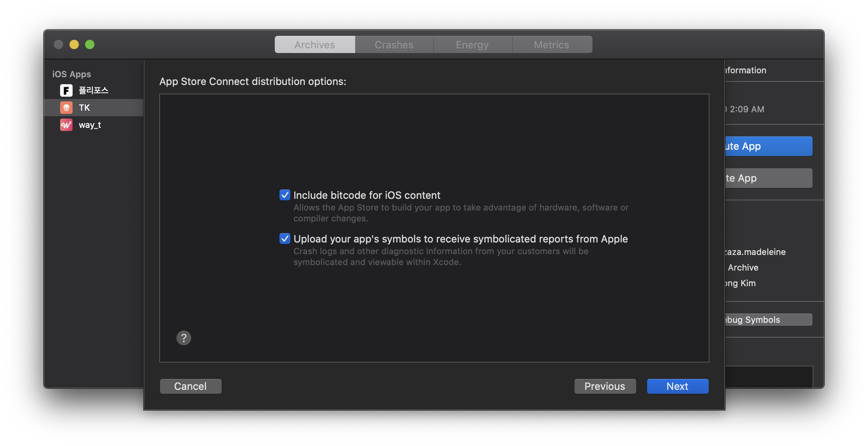Click the TK app icon in sidebar
Image resolution: width=868 pixels, height=446 pixels.
(x=66, y=108)
